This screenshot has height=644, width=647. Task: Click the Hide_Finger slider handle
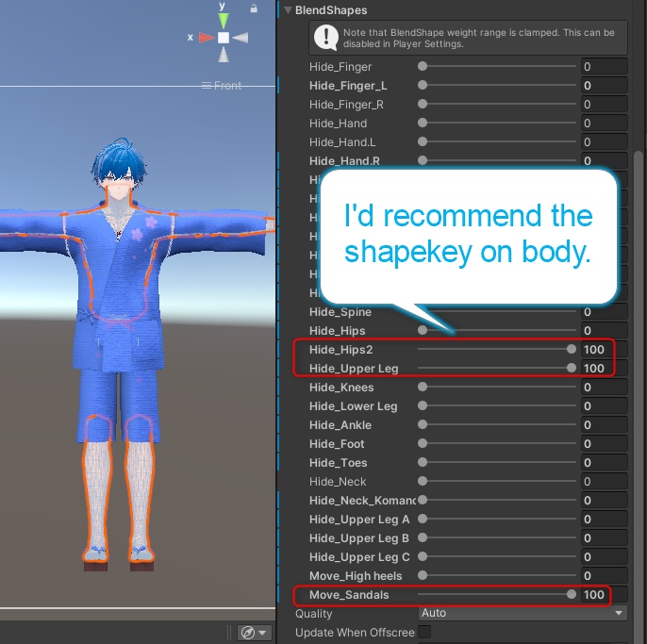click(423, 66)
